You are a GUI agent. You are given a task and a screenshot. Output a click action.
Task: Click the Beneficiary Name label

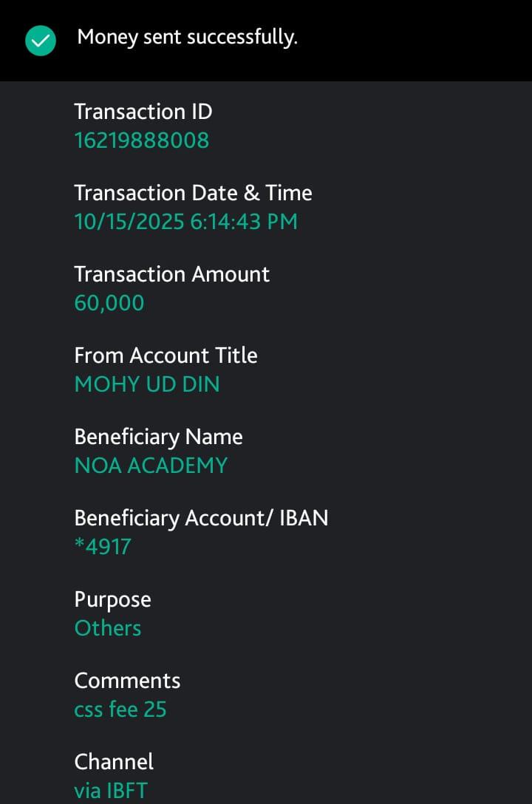159,437
